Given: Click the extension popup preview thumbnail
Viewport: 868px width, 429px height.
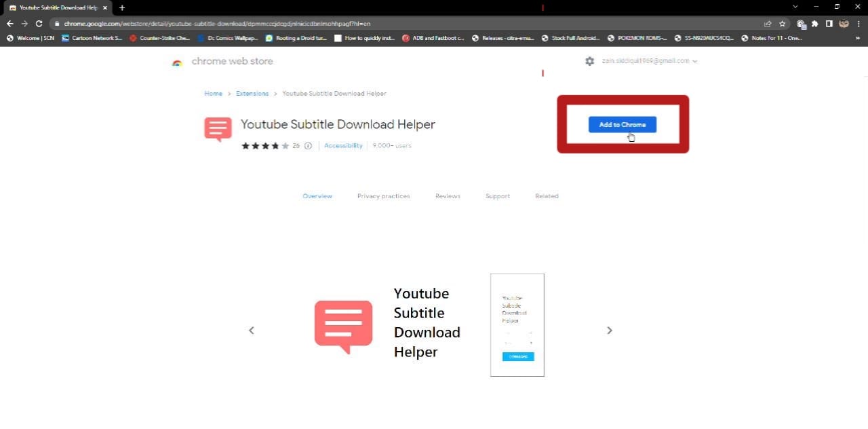Looking at the screenshot, I should [x=517, y=324].
